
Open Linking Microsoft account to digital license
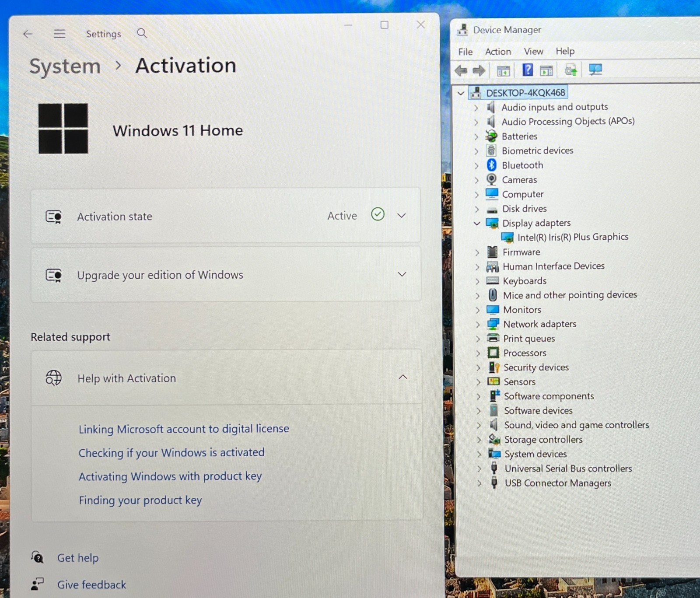tap(184, 429)
